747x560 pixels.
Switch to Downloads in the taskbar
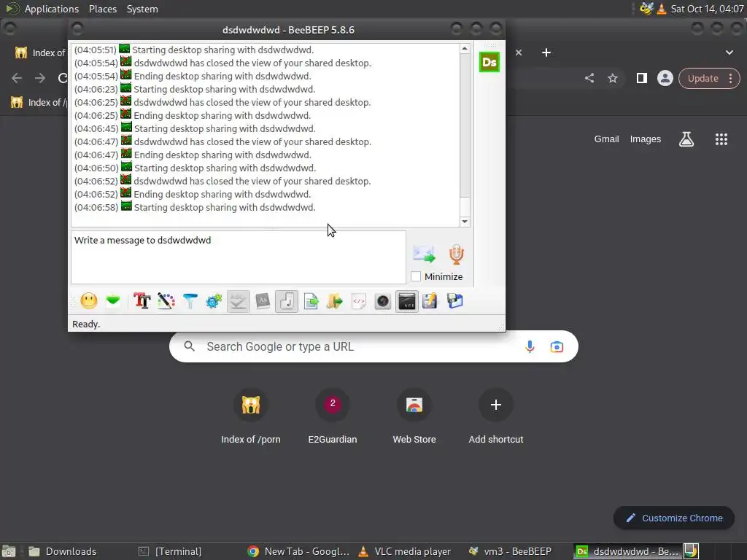pyautogui.click(x=63, y=551)
